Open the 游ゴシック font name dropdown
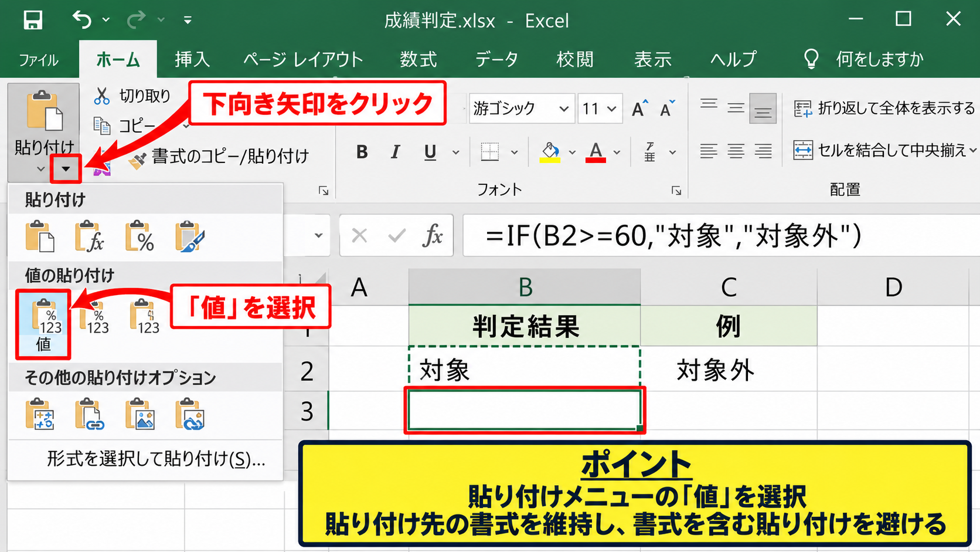The image size is (980, 552). pyautogui.click(x=564, y=109)
